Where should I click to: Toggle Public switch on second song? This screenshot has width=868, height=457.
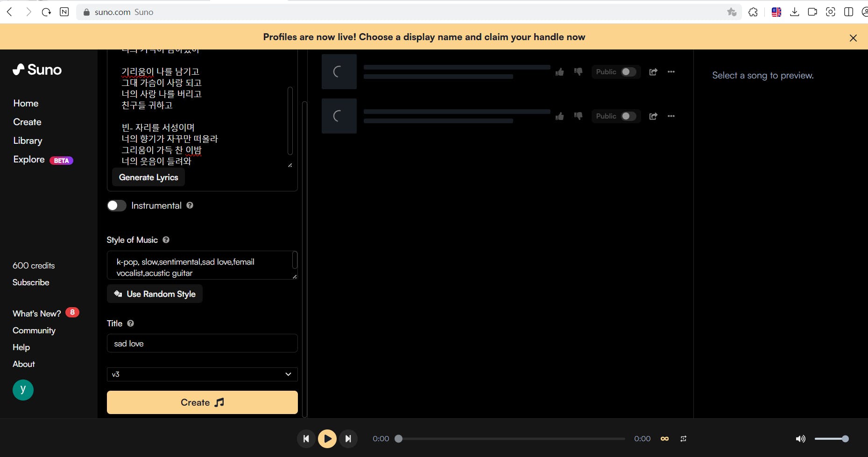pos(628,116)
